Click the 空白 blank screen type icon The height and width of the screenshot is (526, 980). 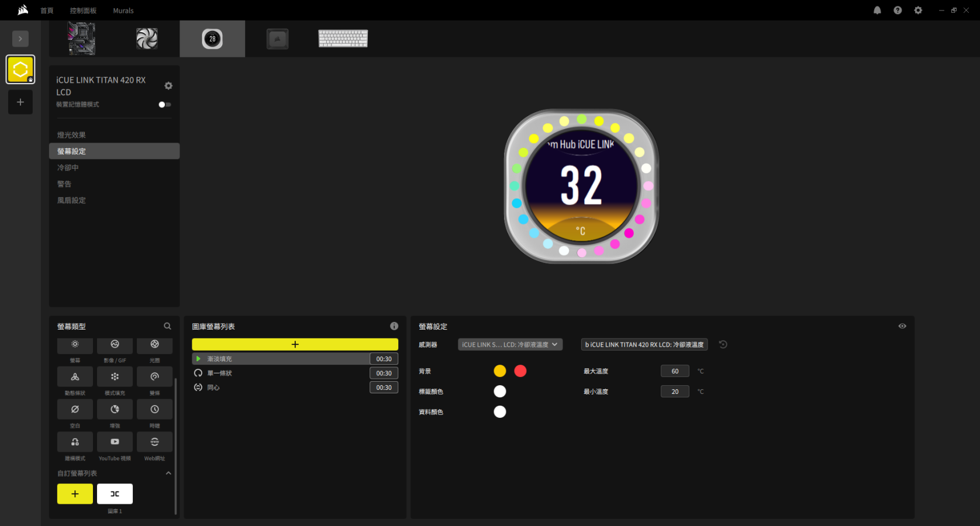(x=75, y=410)
